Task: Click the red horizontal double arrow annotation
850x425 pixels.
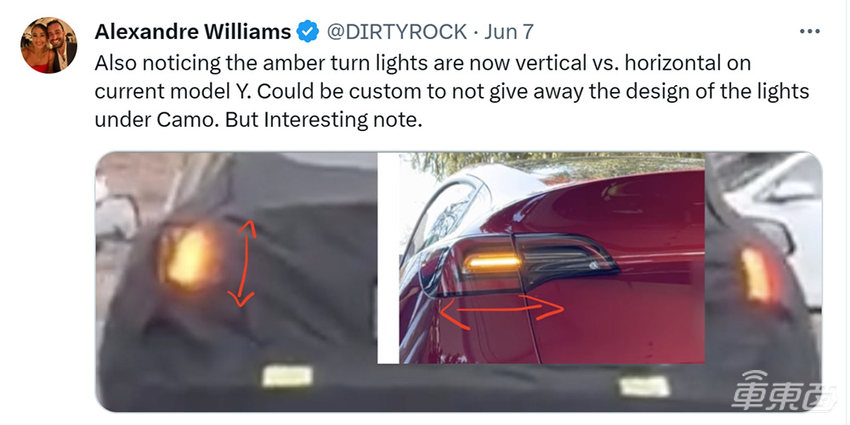Action: coord(501,312)
